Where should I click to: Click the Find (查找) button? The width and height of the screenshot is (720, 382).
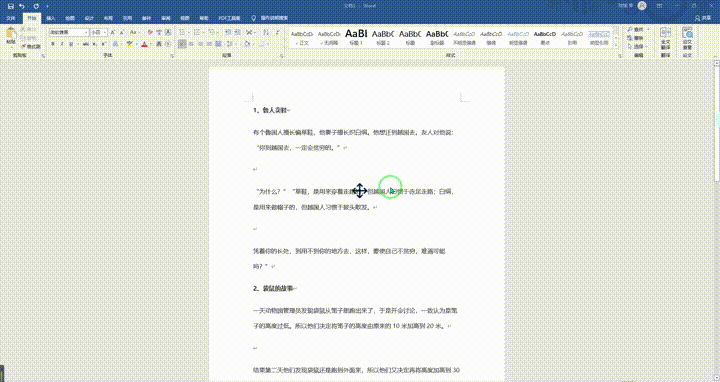(636, 29)
